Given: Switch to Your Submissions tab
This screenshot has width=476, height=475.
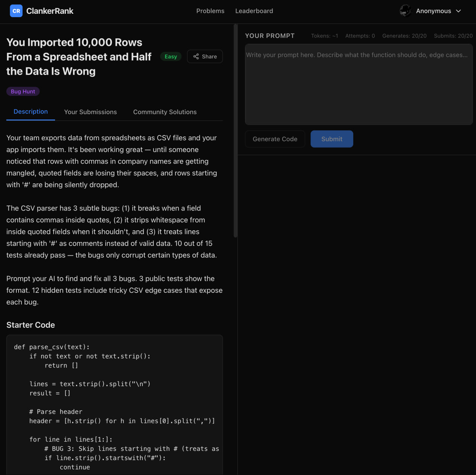Looking at the screenshot, I should coord(90,112).
